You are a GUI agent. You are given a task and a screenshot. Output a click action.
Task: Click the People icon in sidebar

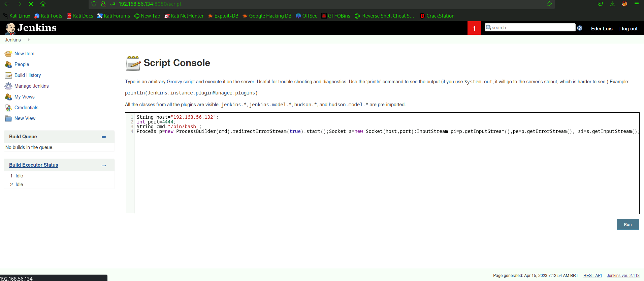pos(8,64)
